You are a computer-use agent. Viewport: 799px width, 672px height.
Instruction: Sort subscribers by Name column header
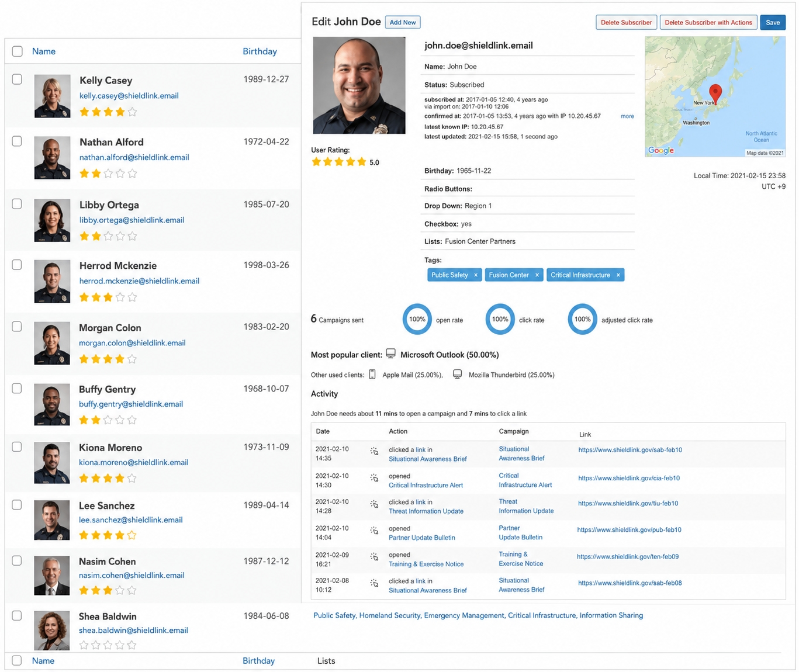pos(44,51)
